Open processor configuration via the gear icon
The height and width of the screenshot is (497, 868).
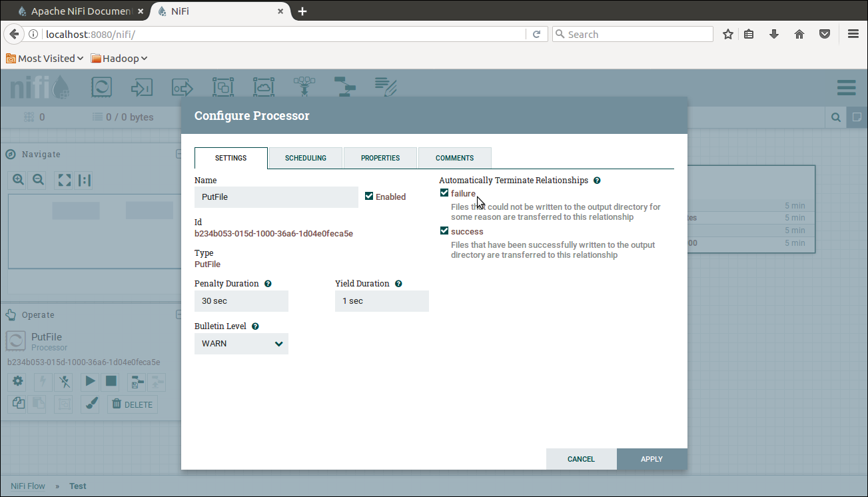[x=17, y=381]
